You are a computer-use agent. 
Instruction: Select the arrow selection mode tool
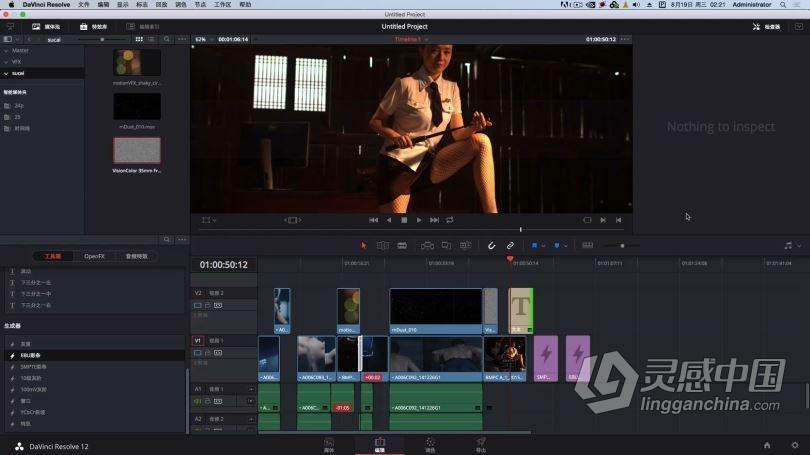coord(364,246)
